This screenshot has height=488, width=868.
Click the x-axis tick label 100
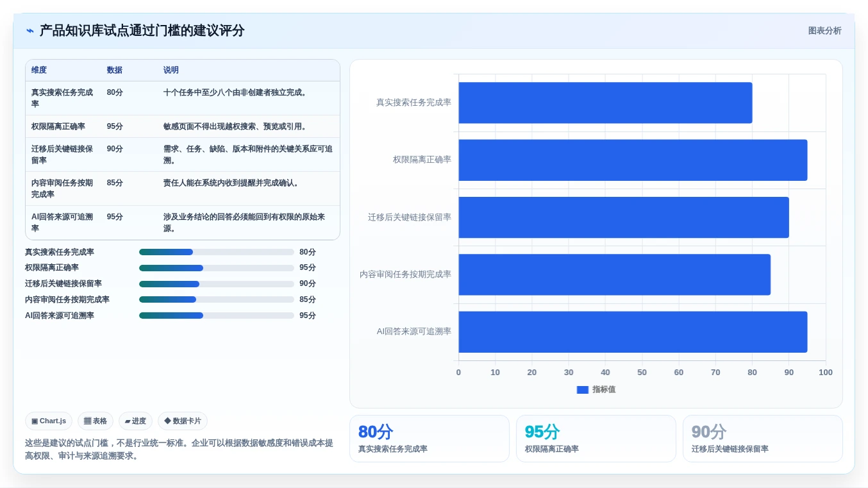coord(826,373)
